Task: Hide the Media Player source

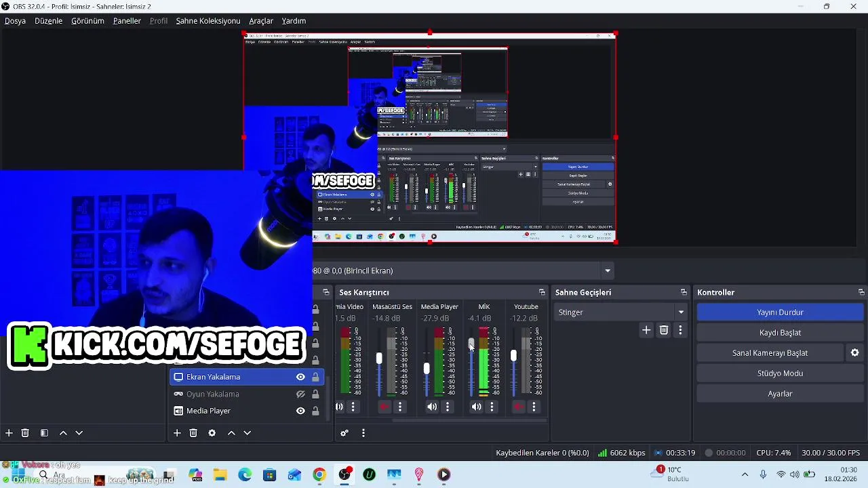Action: pos(300,411)
